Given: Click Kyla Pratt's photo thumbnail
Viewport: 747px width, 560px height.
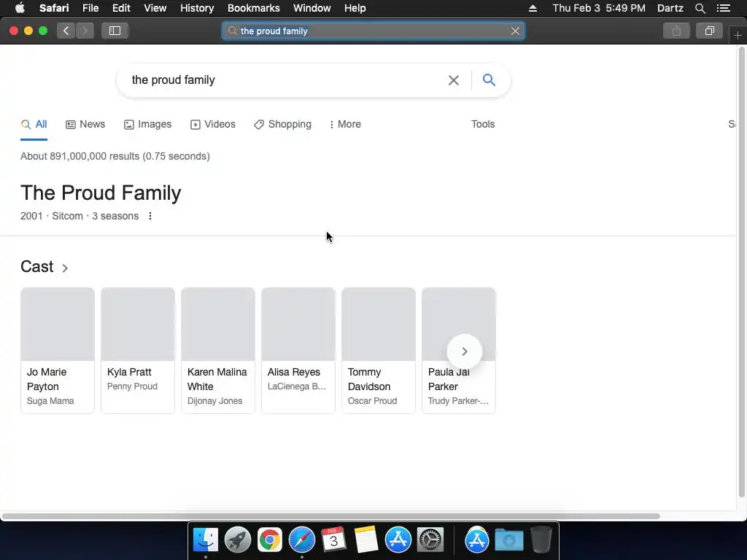Looking at the screenshot, I should tap(138, 324).
